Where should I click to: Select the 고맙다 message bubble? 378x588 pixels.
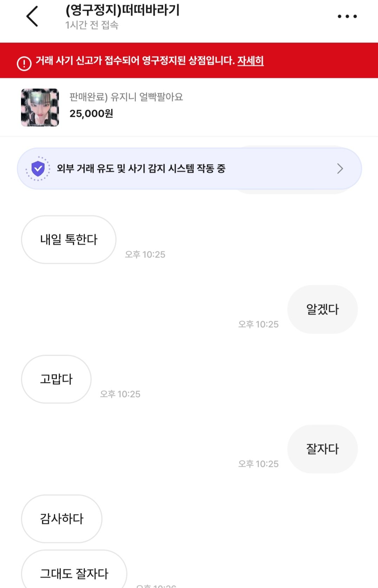click(56, 379)
